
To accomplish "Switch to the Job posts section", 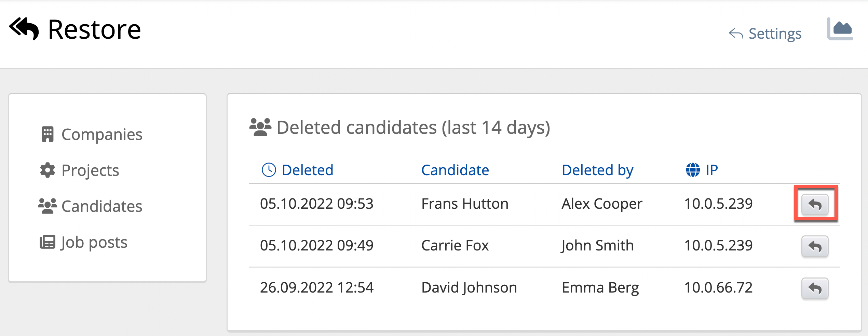I will pyautogui.click(x=94, y=242).
